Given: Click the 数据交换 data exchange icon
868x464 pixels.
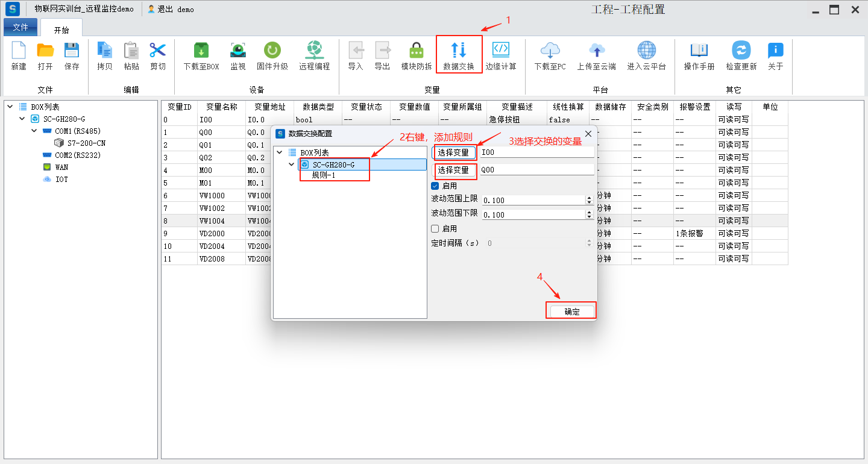Looking at the screenshot, I should [x=458, y=55].
